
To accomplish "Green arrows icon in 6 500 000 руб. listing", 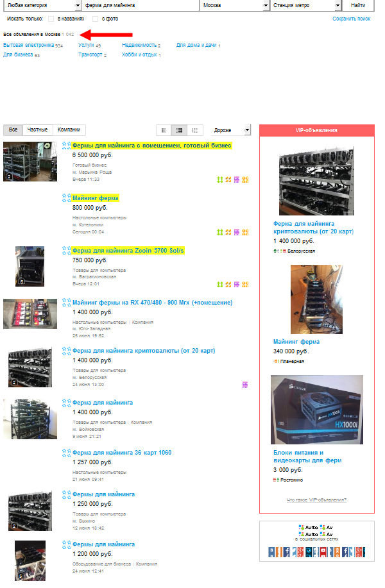I will pyautogui.click(x=220, y=180).
